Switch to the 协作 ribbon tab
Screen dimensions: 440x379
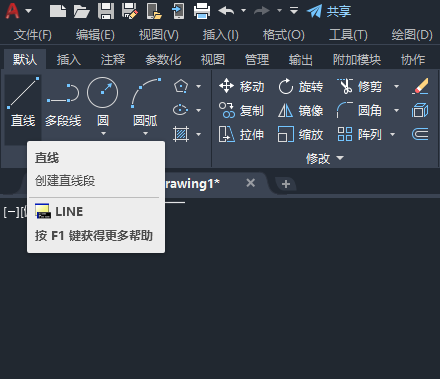(x=413, y=60)
